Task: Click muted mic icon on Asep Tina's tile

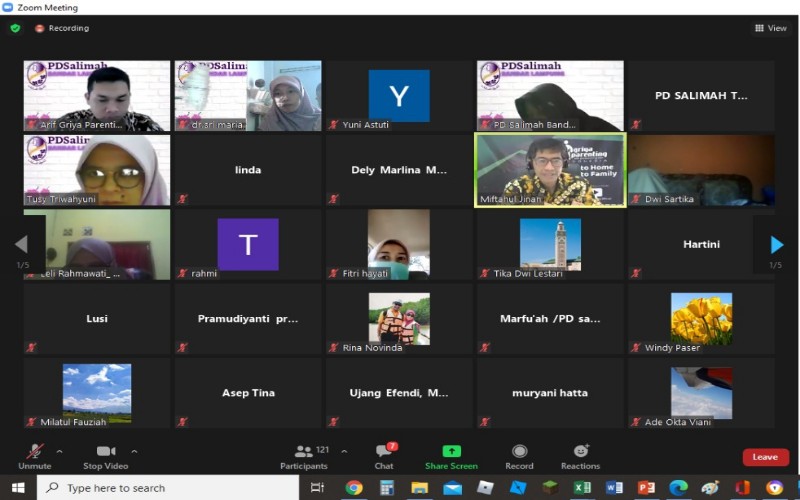Action: coord(183,421)
